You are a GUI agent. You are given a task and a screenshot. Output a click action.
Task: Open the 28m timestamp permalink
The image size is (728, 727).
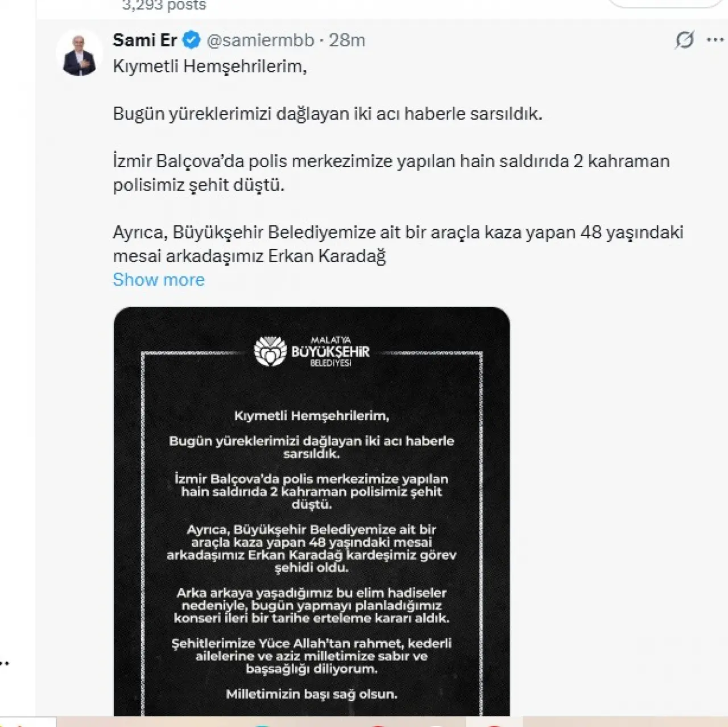point(347,40)
